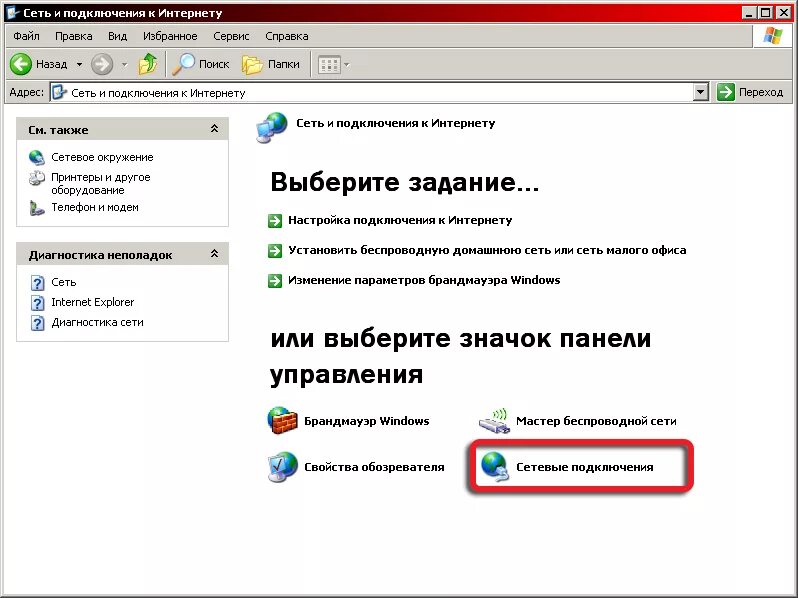Click arrow icon for Настройка подключения к Интернету
This screenshot has height=598, width=798.
point(275,221)
